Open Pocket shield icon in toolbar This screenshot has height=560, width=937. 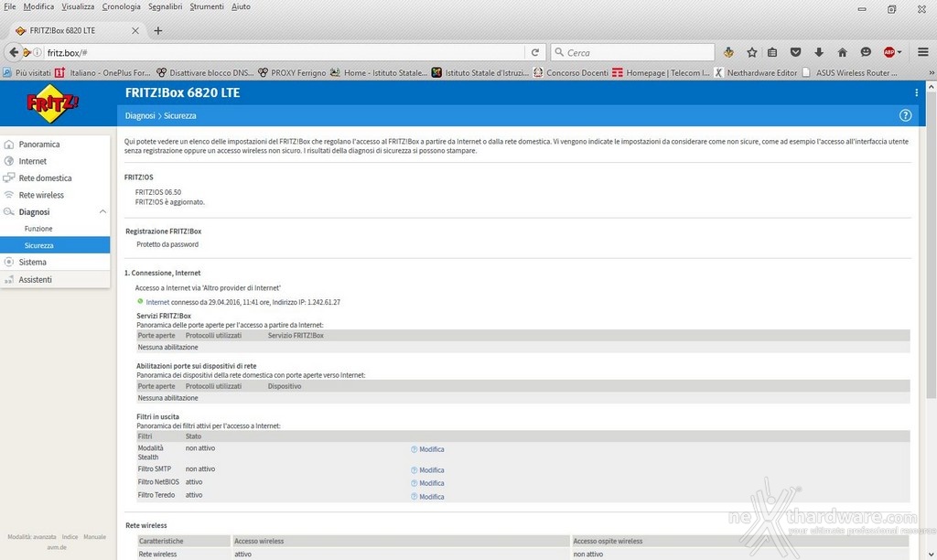[x=795, y=52]
